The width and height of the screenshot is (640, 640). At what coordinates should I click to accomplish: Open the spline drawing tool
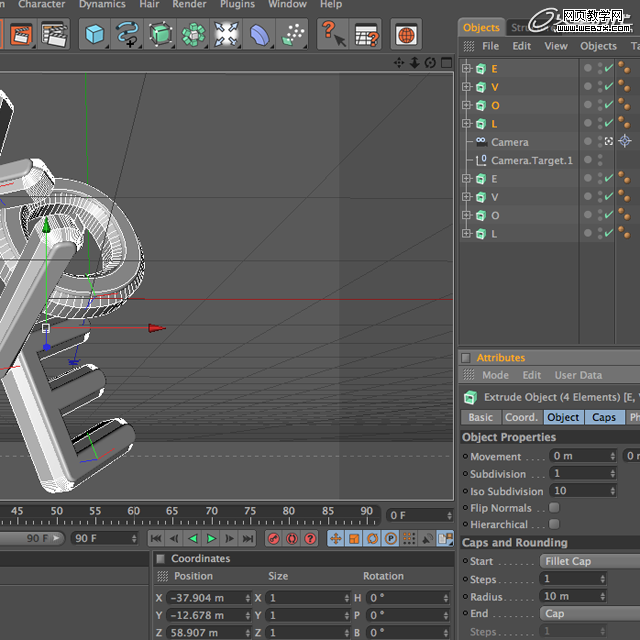tap(127, 34)
